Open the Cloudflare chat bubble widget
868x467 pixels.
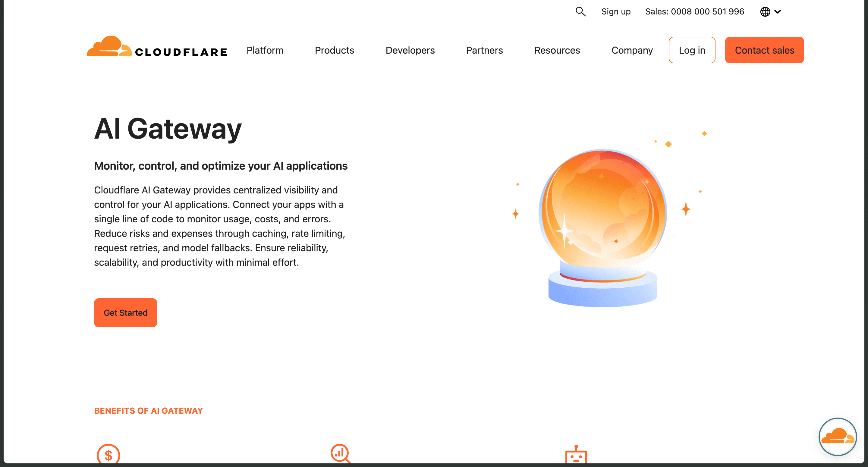tap(837, 437)
